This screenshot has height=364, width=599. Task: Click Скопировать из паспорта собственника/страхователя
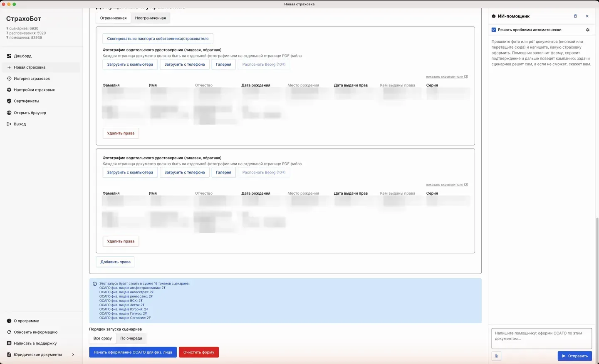[x=158, y=39]
